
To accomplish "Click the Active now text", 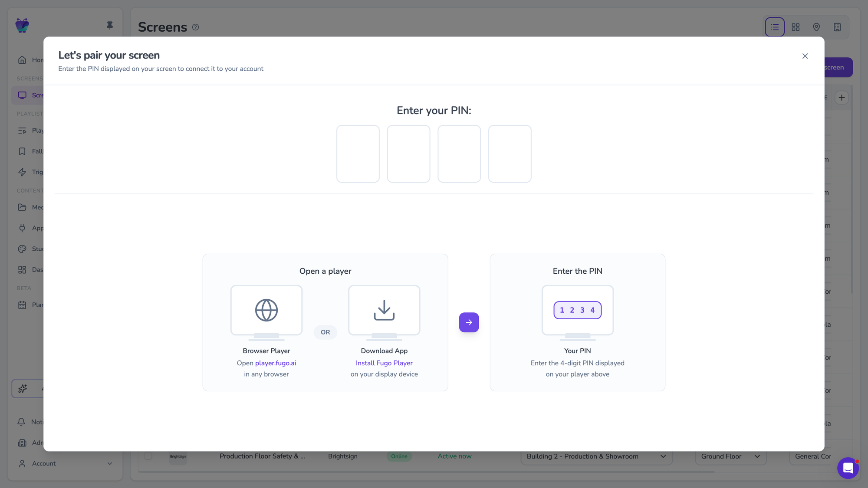I will (454, 456).
